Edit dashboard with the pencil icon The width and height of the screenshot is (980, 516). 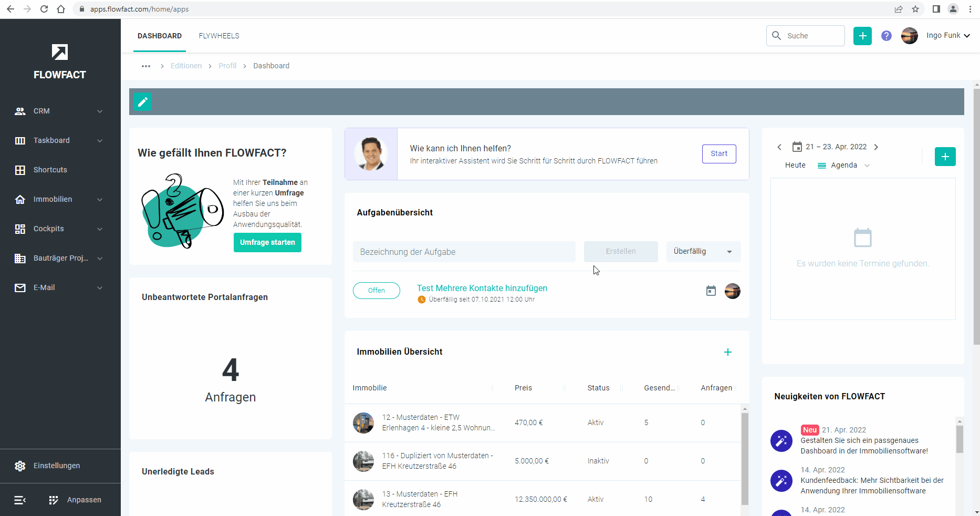[x=142, y=101]
